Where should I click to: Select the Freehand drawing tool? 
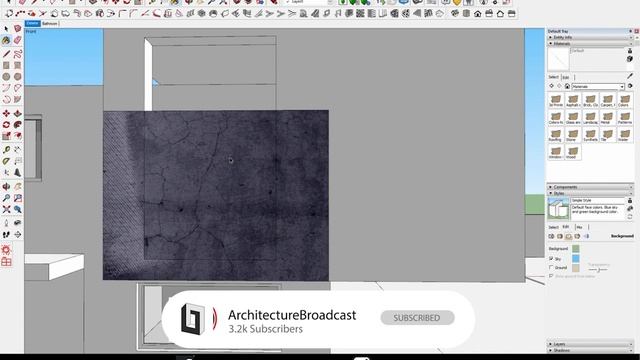pos(18,54)
